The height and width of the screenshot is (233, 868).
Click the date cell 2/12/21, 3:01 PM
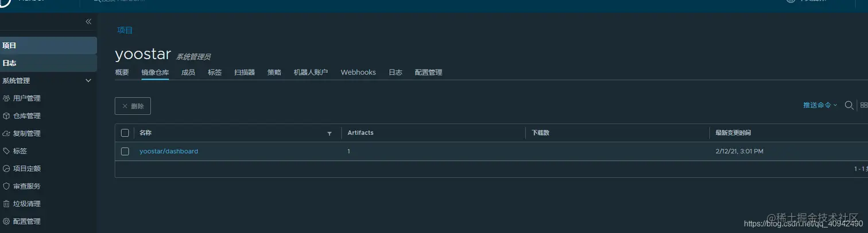point(739,152)
